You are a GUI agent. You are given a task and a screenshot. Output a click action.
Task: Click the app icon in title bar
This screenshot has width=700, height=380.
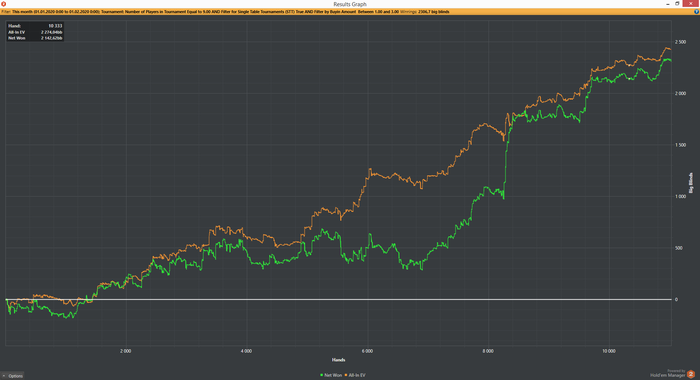[4, 4]
